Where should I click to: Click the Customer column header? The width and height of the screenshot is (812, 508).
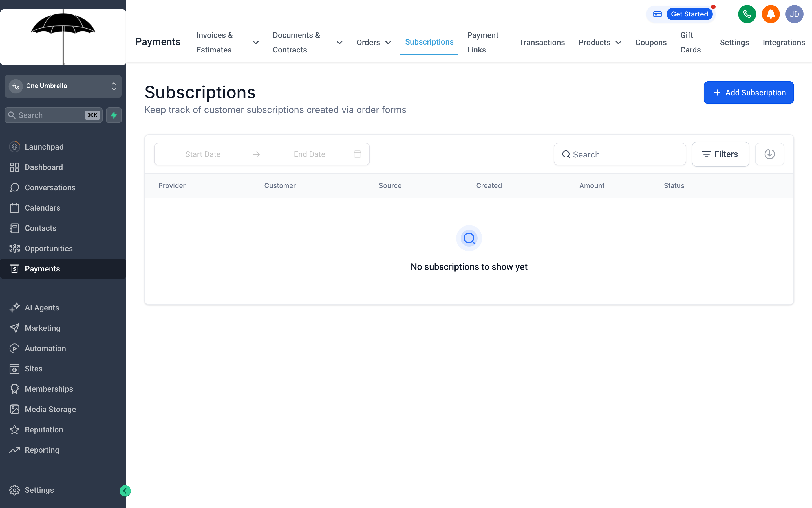(x=280, y=186)
